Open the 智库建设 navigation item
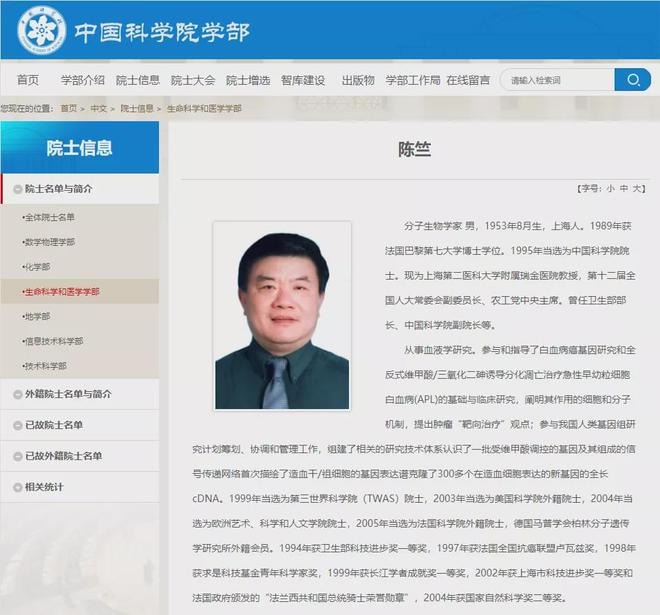The image size is (660, 615). pos(303,80)
